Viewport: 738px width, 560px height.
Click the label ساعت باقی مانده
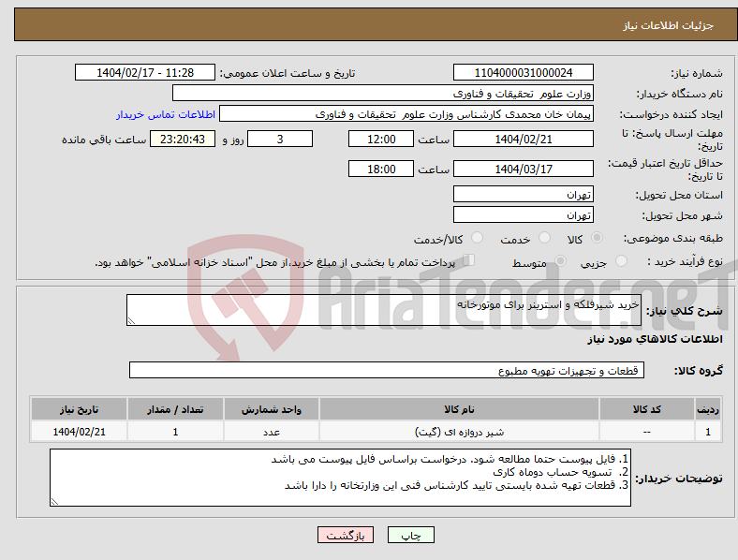coord(104,140)
